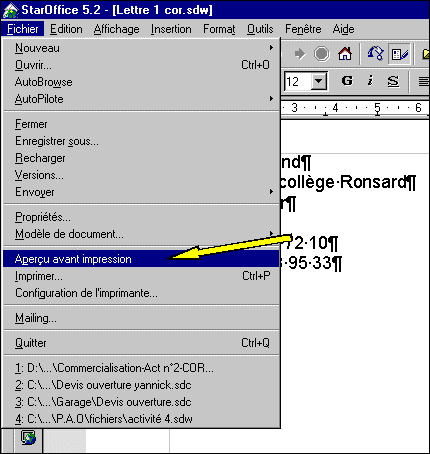Viewport: 430px width, 454px height.
Task: Toggle bold formatting with the G button
Action: click(347, 81)
